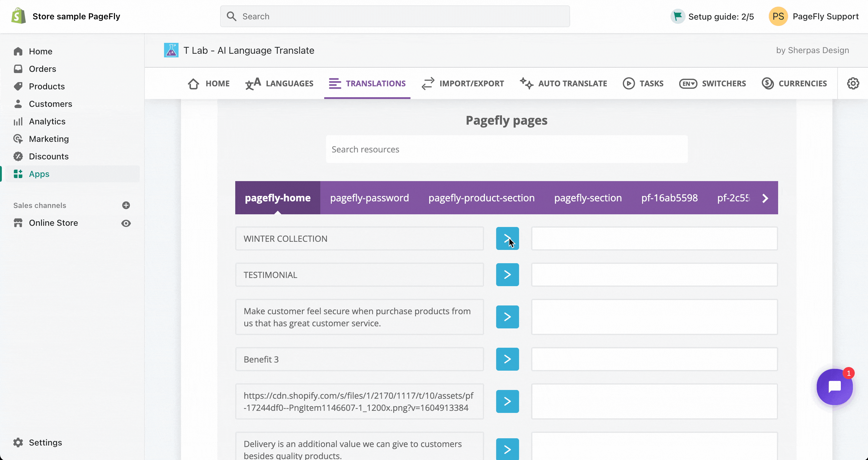Select the pagefly-password page tab
The image size is (868, 460).
click(x=369, y=198)
